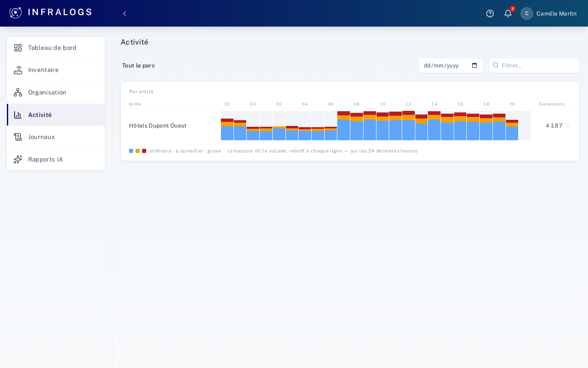
Task: Click the search magnifier icon in filter box
Action: [x=496, y=65]
